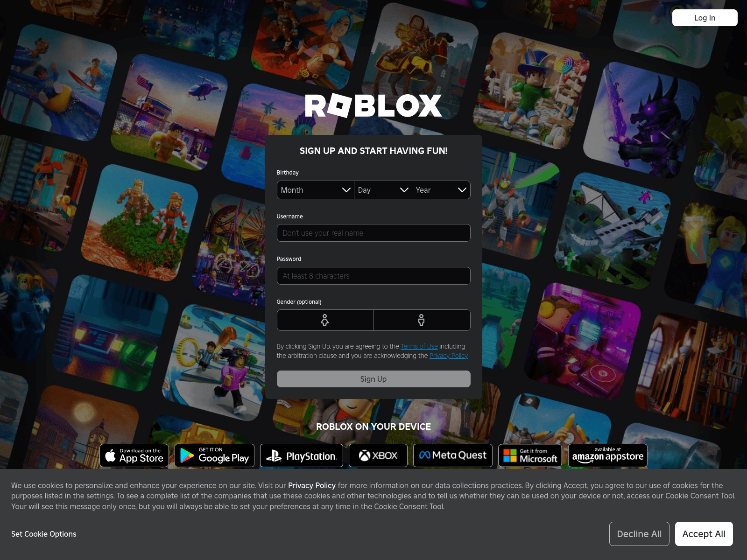Click Set Cookie Options
Viewport: 747px width, 560px height.
click(x=44, y=534)
